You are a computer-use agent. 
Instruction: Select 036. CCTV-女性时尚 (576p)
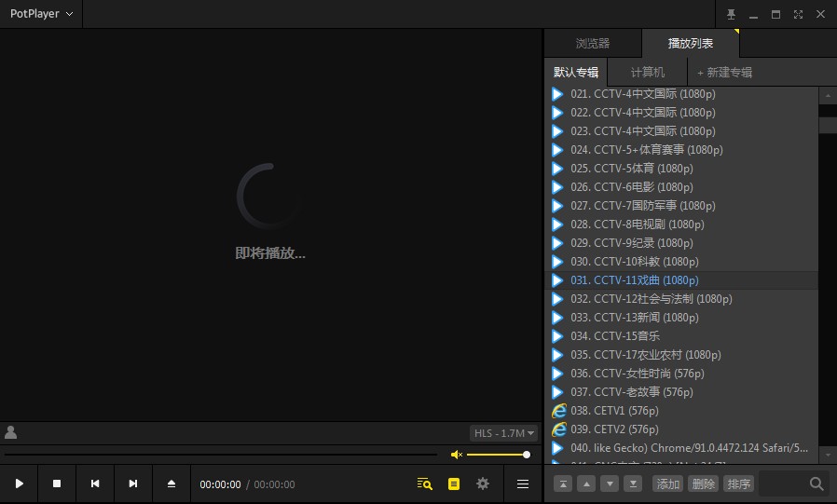681,374
